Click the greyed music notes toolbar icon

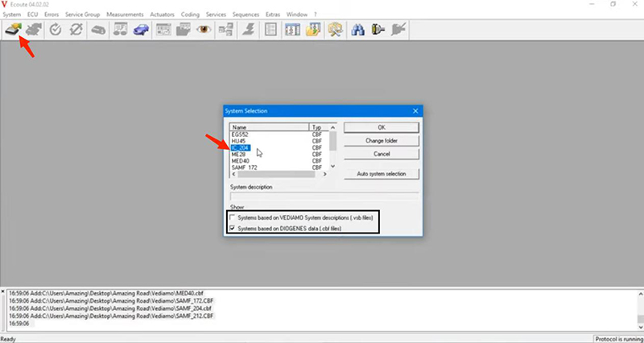120,30
